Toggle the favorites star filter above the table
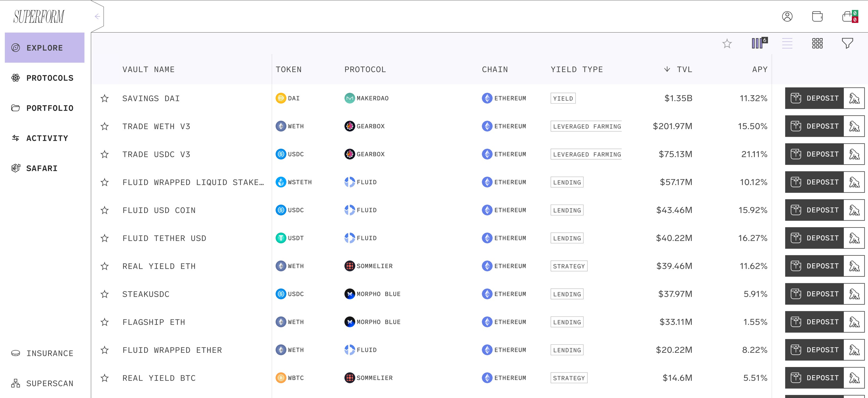 coord(727,43)
